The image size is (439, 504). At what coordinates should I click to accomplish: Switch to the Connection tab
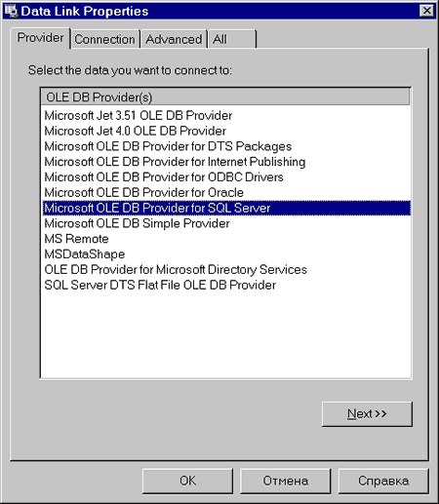point(104,39)
